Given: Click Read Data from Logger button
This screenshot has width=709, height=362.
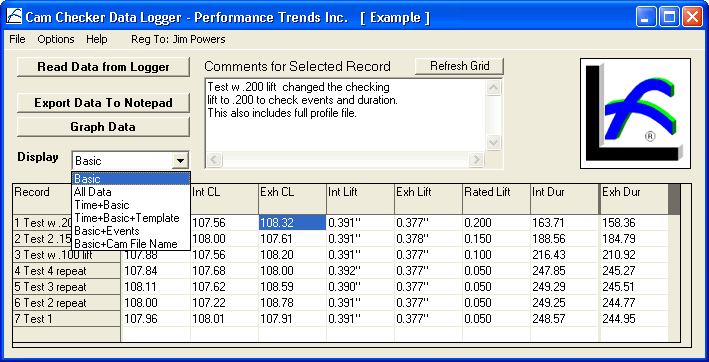Looking at the screenshot, I should click(x=103, y=67).
